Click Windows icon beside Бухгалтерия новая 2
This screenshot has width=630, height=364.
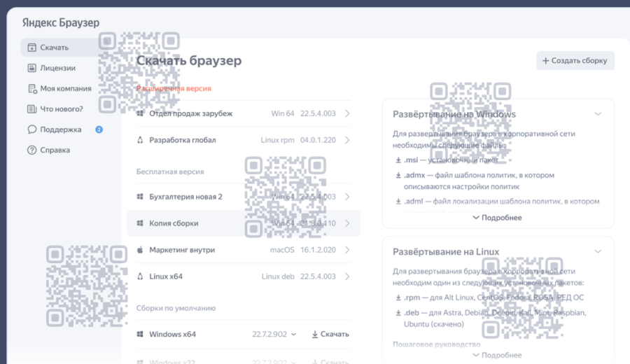point(140,197)
